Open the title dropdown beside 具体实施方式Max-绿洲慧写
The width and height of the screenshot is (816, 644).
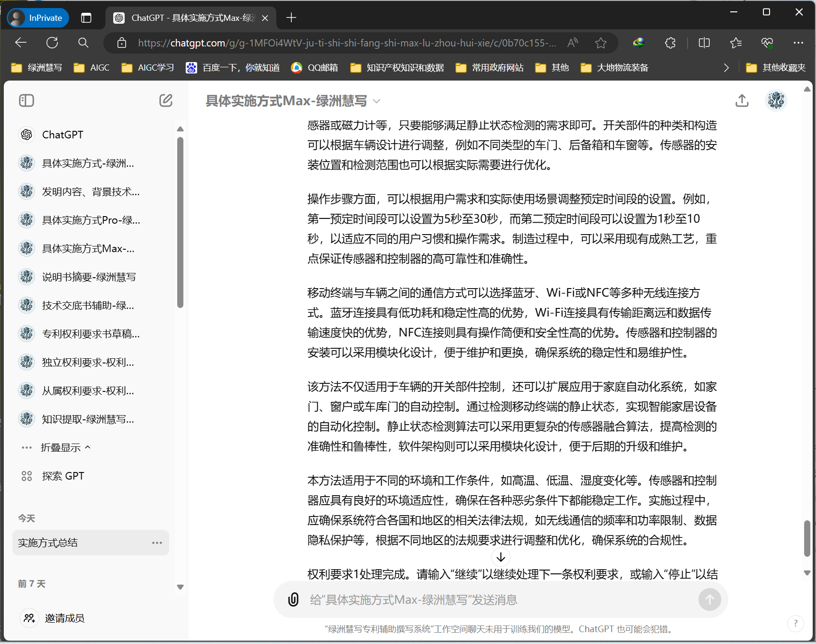coord(376,101)
